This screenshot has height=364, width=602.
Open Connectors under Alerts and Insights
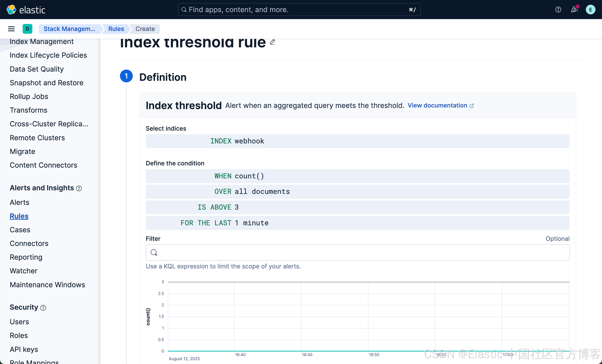click(x=29, y=243)
